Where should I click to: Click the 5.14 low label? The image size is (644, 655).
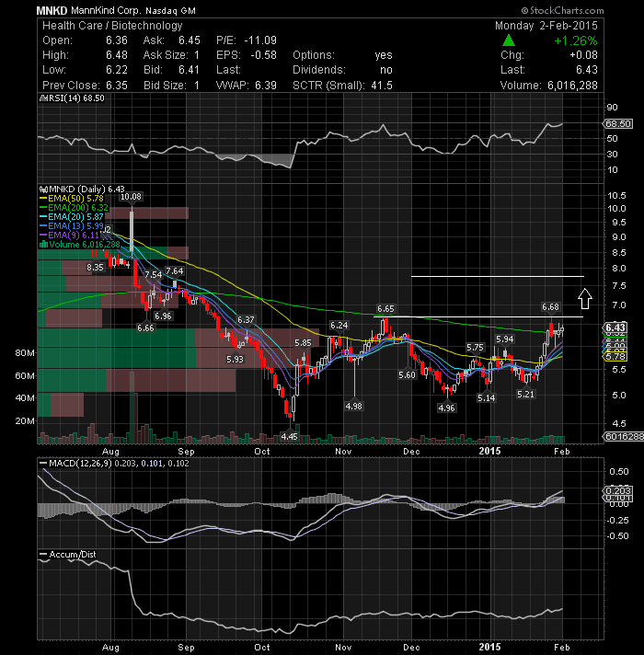click(487, 397)
